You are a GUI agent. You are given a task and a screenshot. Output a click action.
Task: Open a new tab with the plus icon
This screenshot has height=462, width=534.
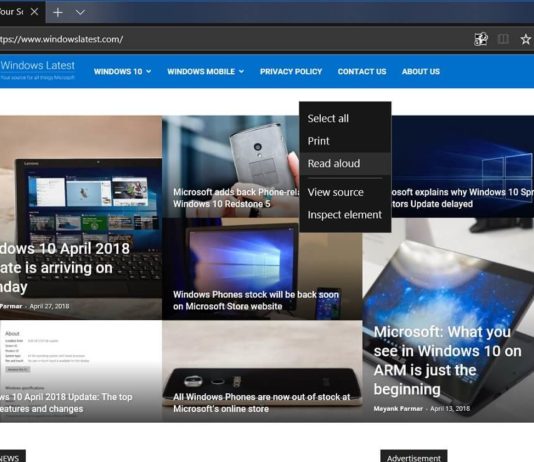point(58,13)
